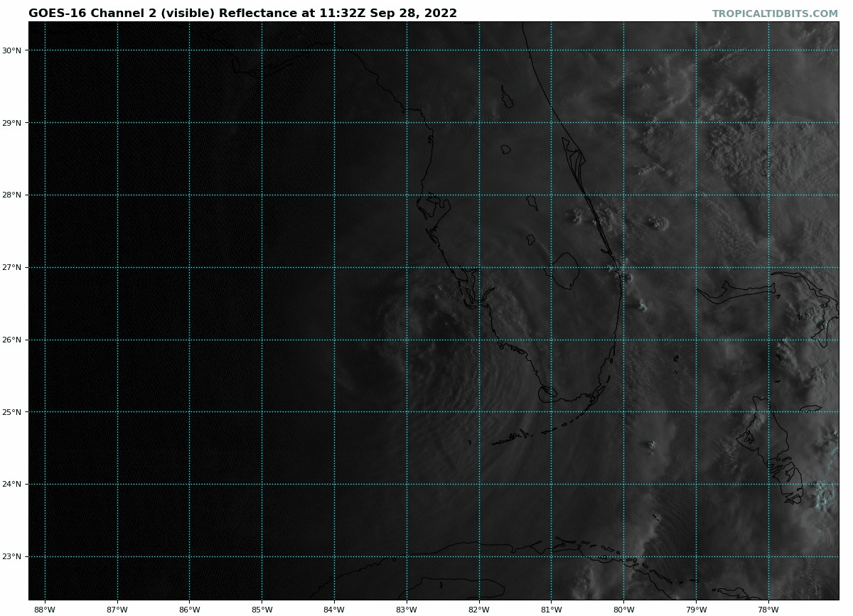
Task: Click the 87°W longitude label
Action: tap(117, 609)
